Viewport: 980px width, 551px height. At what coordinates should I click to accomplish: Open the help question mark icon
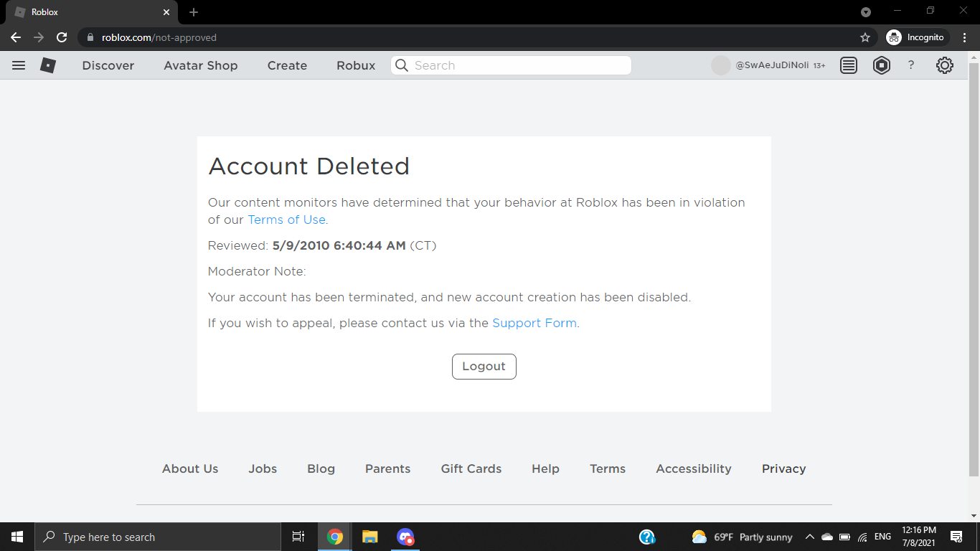[x=911, y=65]
